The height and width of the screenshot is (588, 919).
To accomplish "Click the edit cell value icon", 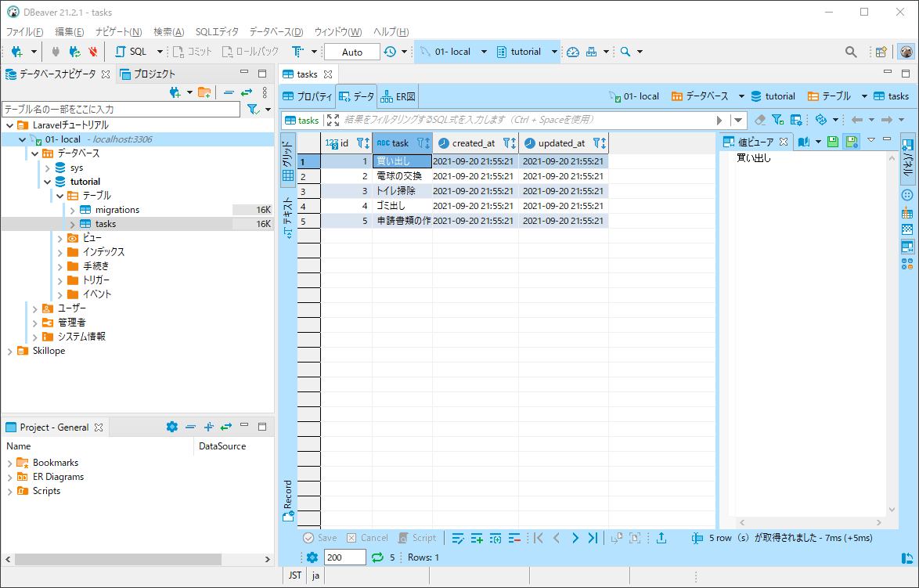I will tap(459, 538).
